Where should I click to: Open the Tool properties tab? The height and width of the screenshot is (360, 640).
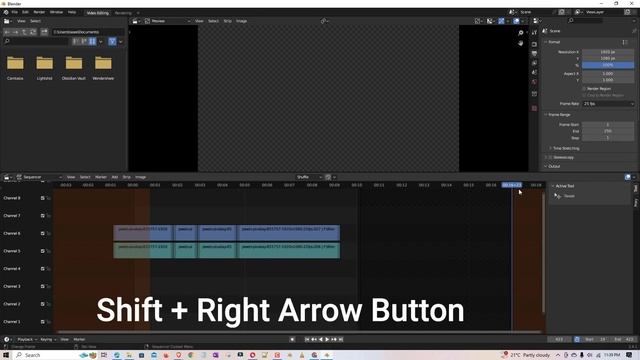(x=534, y=33)
